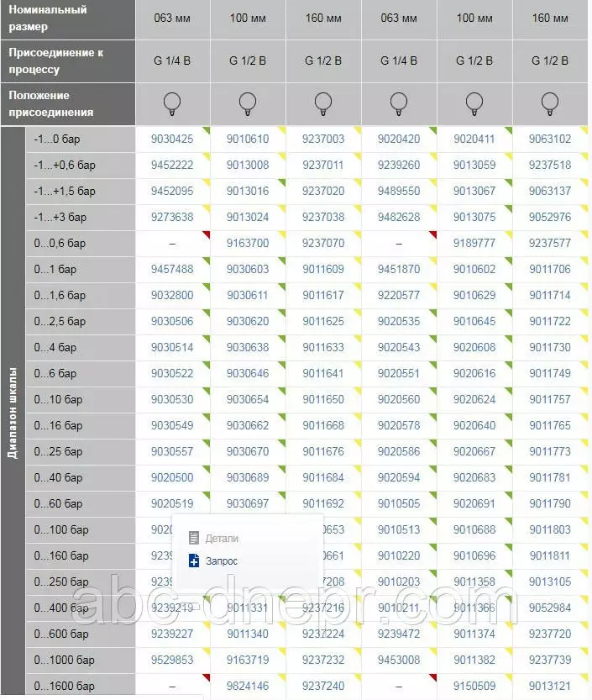
Task: Click part number 9013121 in the 0…1600 бар row
Action: pos(550,687)
